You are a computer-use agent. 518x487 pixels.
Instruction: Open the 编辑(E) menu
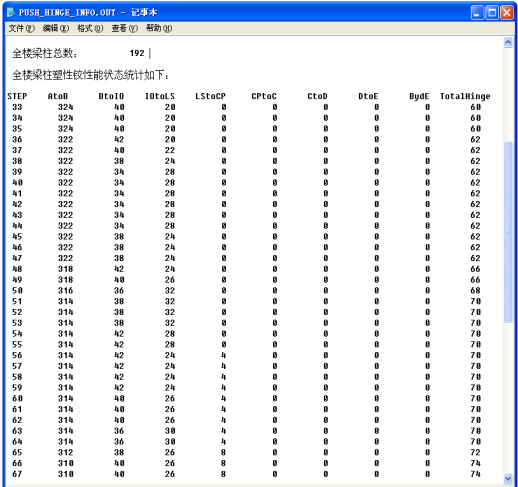pos(56,28)
